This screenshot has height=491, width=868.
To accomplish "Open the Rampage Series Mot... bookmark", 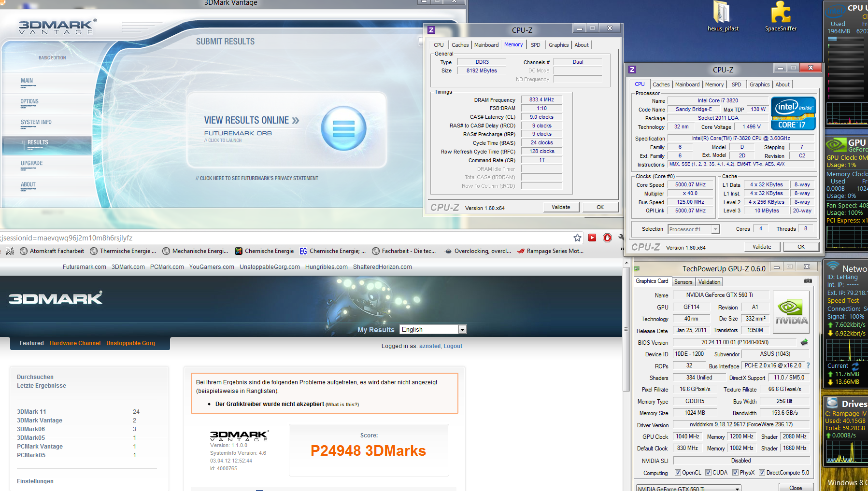I will click(x=550, y=251).
